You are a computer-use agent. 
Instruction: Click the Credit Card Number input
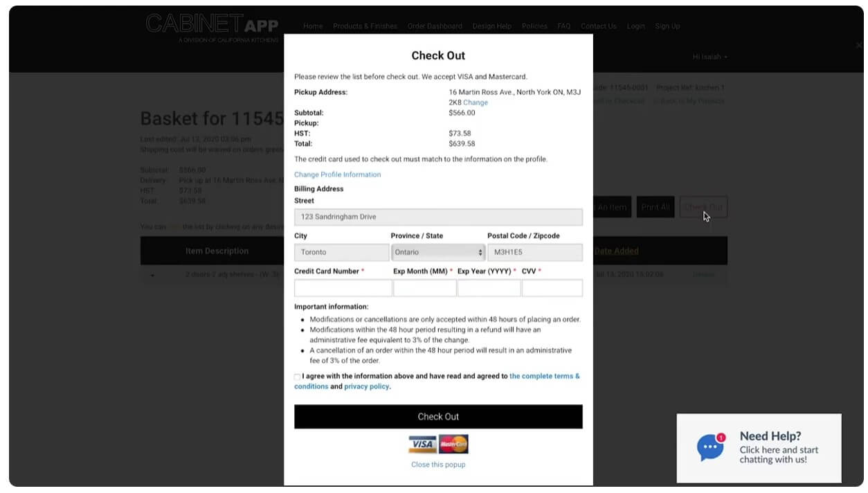tap(343, 287)
